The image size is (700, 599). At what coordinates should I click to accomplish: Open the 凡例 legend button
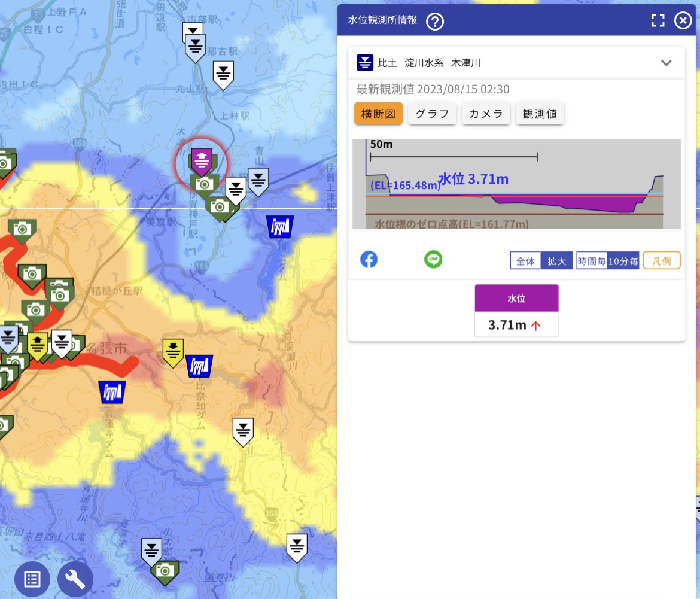(x=662, y=261)
